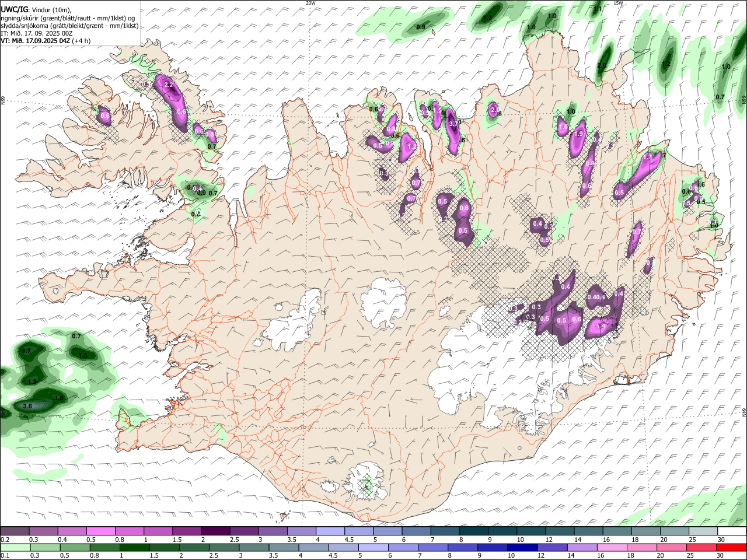Image resolution: width=747 pixels, height=560 pixels.
Task: Select the green swatch between 0.3 and 0.5
Action: click(x=44, y=547)
